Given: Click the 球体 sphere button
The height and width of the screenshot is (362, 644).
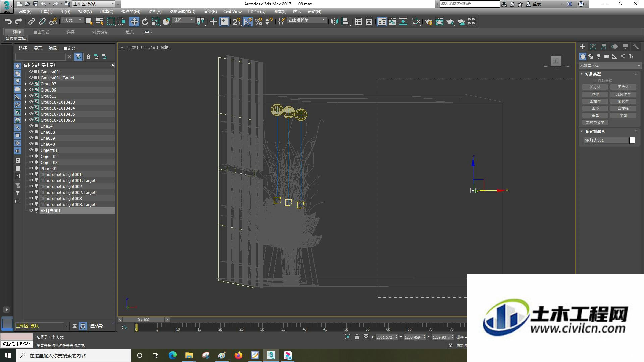Looking at the screenshot, I should pyautogui.click(x=595, y=94).
